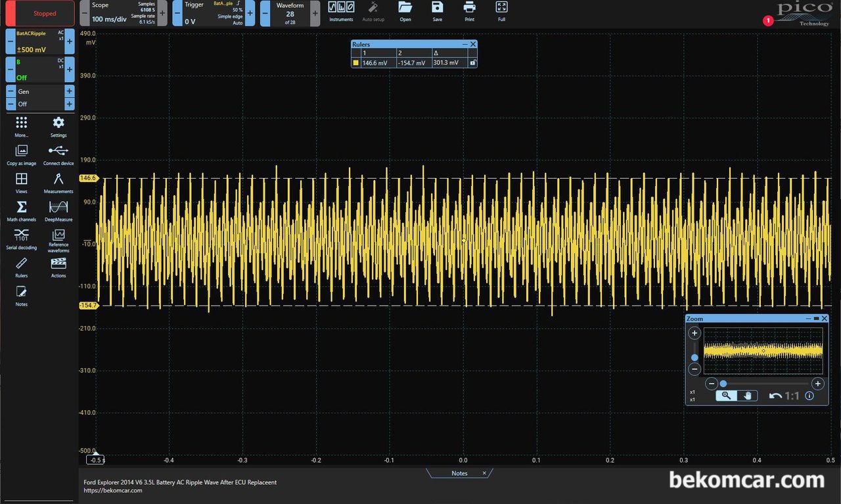The width and height of the screenshot is (841, 504).
Task: Click the Stopped capture button
Action: (x=39, y=14)
